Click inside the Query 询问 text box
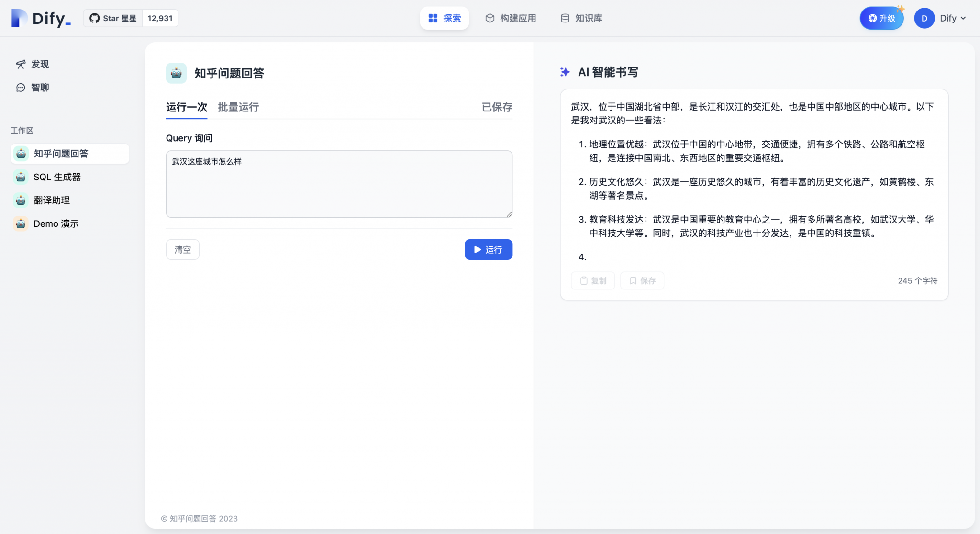The height and width of the screenshot is (534, 980). coord(338,184)
